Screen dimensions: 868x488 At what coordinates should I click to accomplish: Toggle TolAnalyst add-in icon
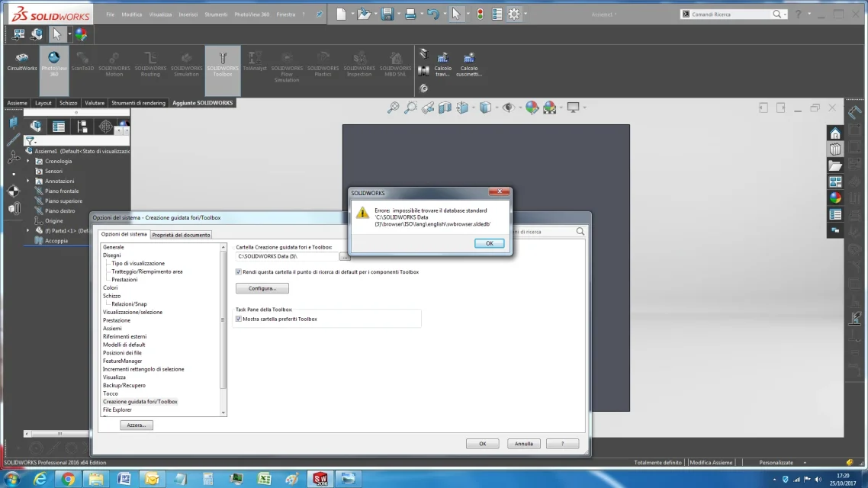[x=255, y=62]
